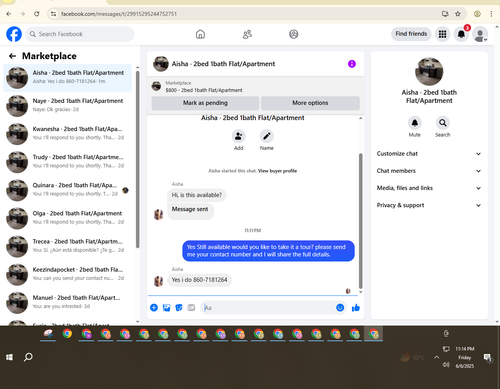The height and width of the screenshot is (389, 500).
Task: Mute this conversation
Action: coord(415,123)
